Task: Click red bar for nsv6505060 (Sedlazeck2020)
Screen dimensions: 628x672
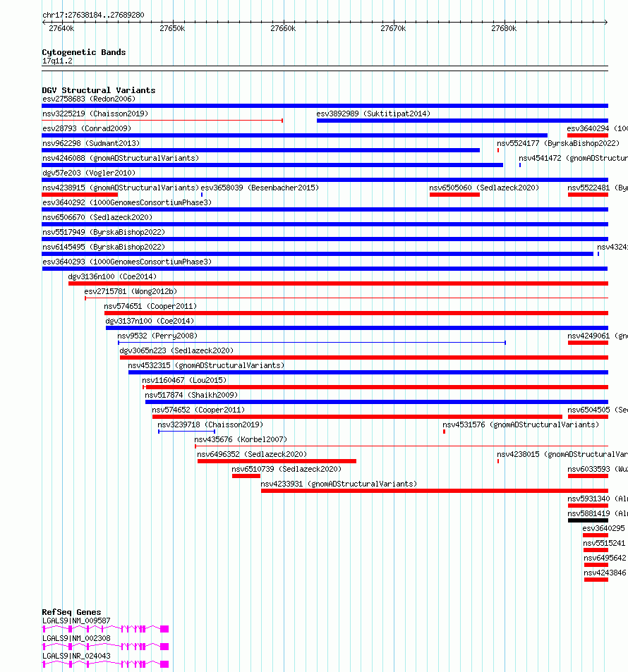Action: click(x=454, y=195)
